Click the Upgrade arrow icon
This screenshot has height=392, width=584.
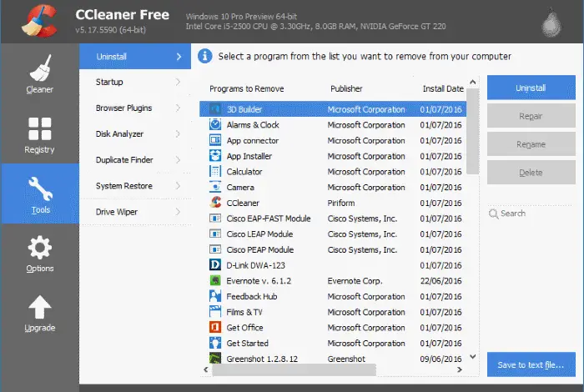(40, 307)
